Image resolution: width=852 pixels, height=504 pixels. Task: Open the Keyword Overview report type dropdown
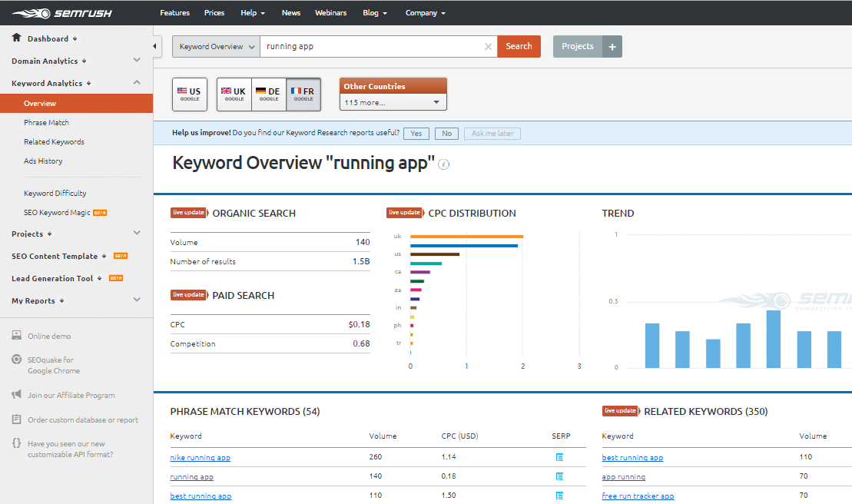pyautogui.click(x=216, y=47)
